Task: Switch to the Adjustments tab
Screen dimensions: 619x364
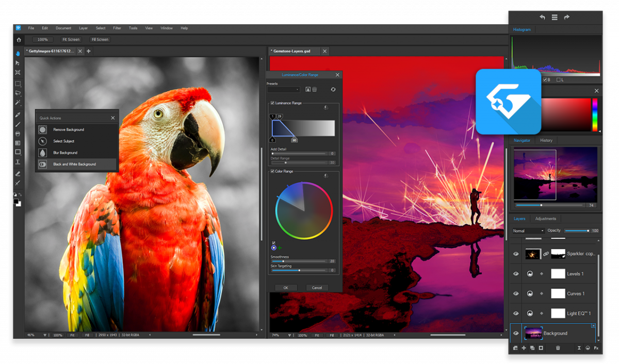Action: click(545, 218)
